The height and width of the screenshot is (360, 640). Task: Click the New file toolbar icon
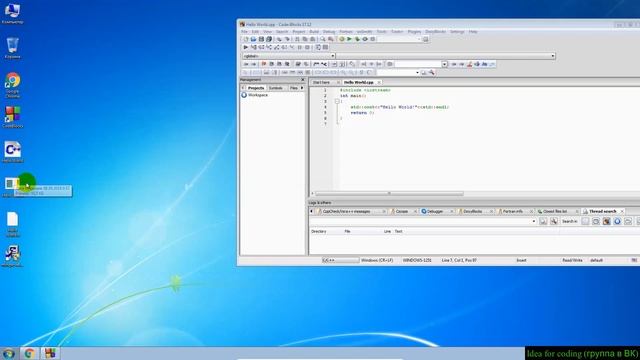coord(246,39)
